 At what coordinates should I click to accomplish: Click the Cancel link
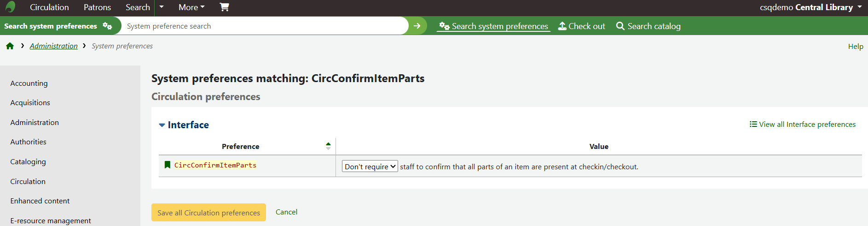[x=286, y=212]
